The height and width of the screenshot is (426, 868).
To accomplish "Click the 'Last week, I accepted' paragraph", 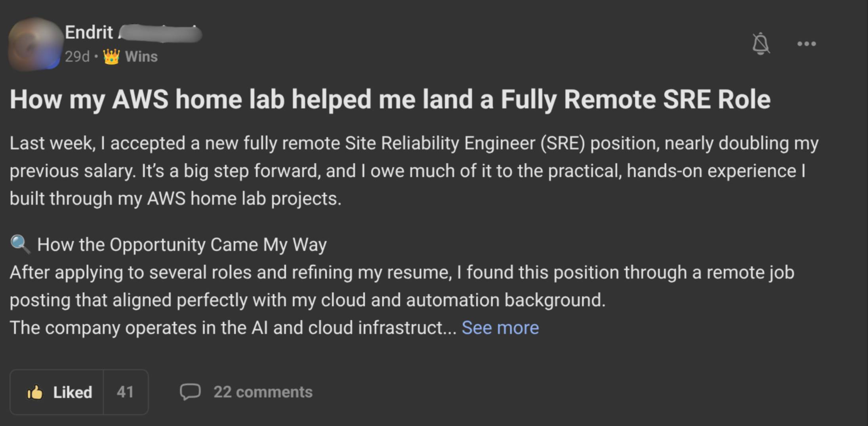I will click(x=414, y=143).
